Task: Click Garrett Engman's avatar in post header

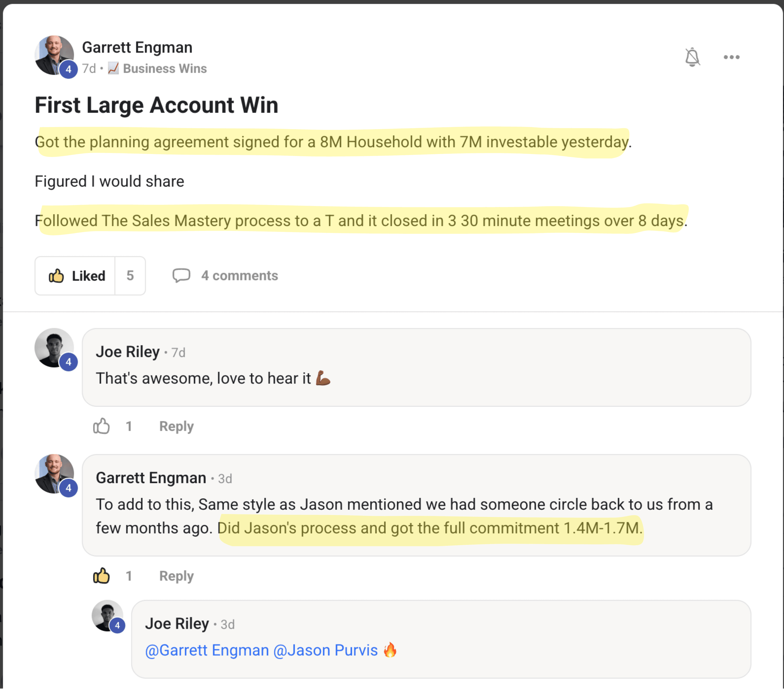Action: click(x=54, y=55)
